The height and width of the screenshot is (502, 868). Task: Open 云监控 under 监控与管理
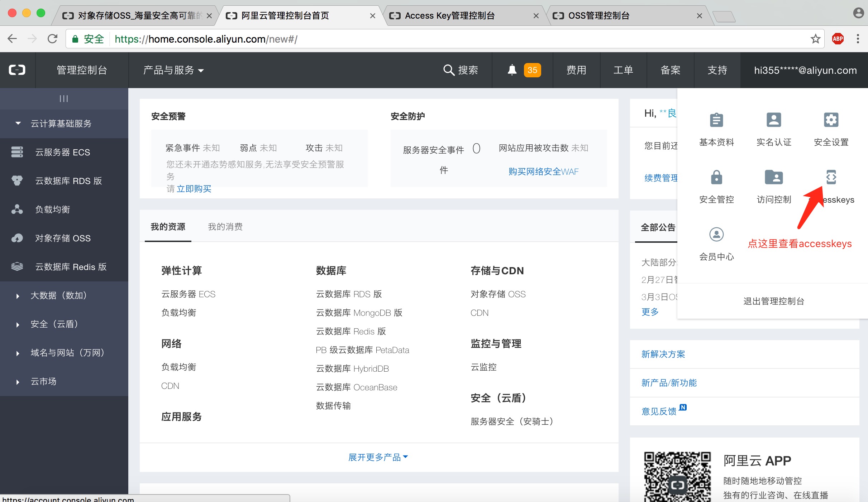pyautogui.click(x=483, y=367)
